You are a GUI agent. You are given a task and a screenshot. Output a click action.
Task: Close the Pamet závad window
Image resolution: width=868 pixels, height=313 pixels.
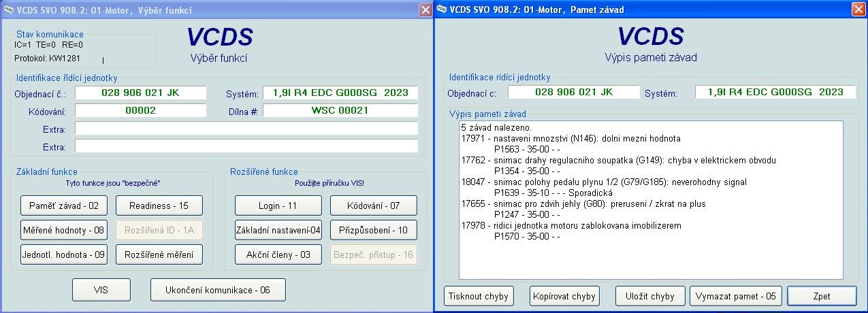coord(858,10)
